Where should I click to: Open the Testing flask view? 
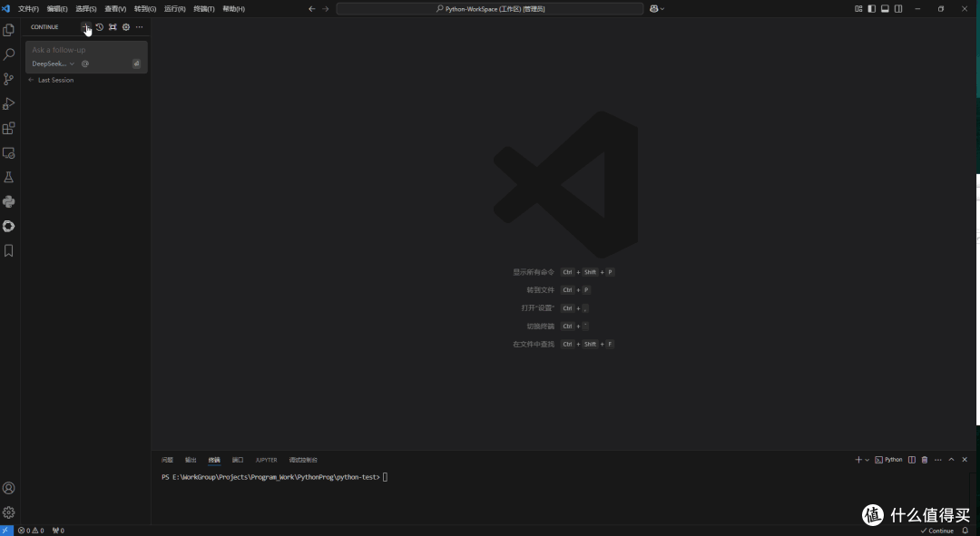(9, 178)
